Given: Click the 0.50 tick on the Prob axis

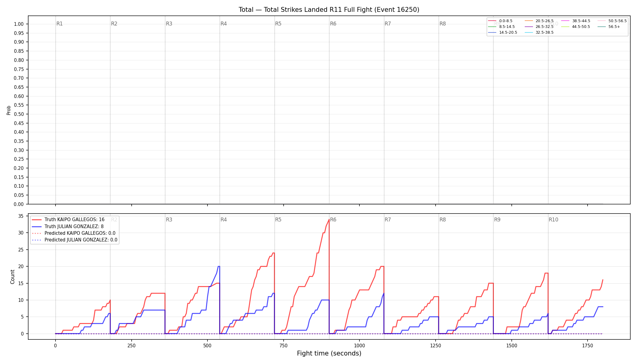Looking at the screenshot, I should 19,114.
